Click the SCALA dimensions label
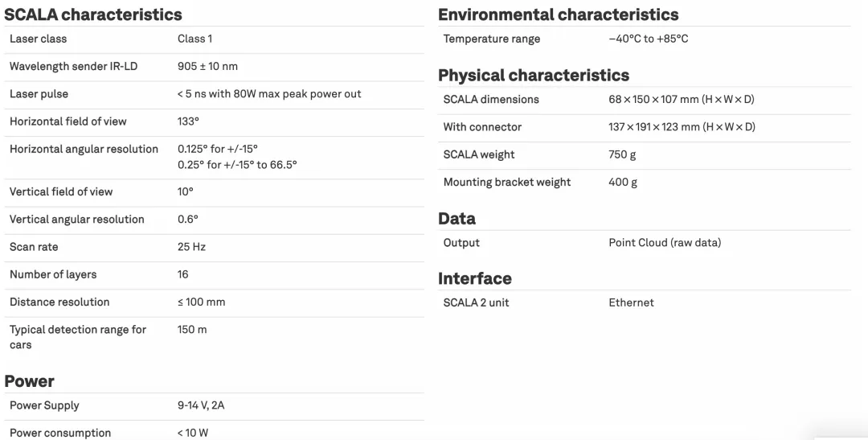 pos(491,99)
